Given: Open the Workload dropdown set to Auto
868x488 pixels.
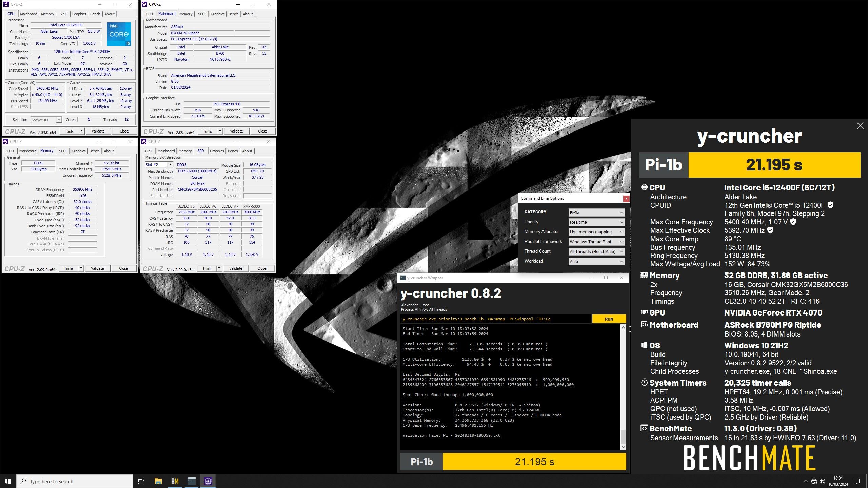Looking at the screenshot, I should (x=596, y=261).
